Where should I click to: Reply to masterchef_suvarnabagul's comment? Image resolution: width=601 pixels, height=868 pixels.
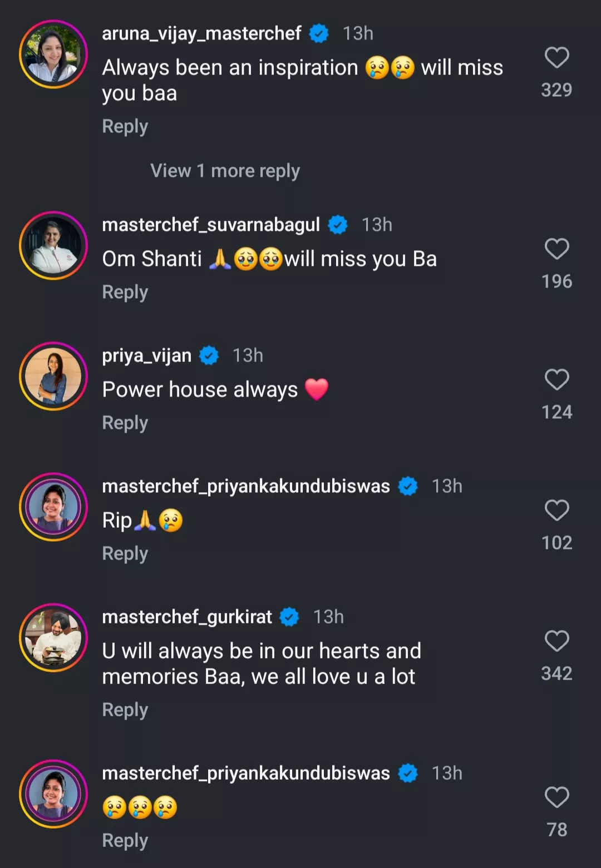point(125,292)
